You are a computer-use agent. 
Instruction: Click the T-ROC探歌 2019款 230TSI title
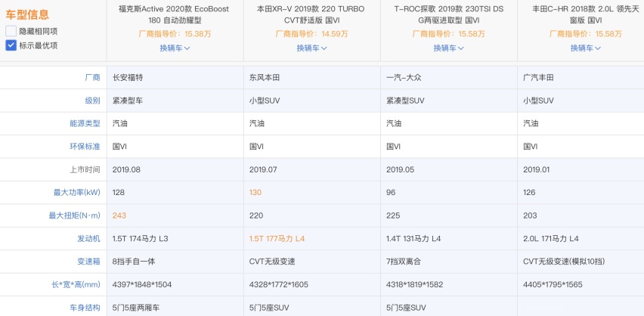[x=448, y=14]
